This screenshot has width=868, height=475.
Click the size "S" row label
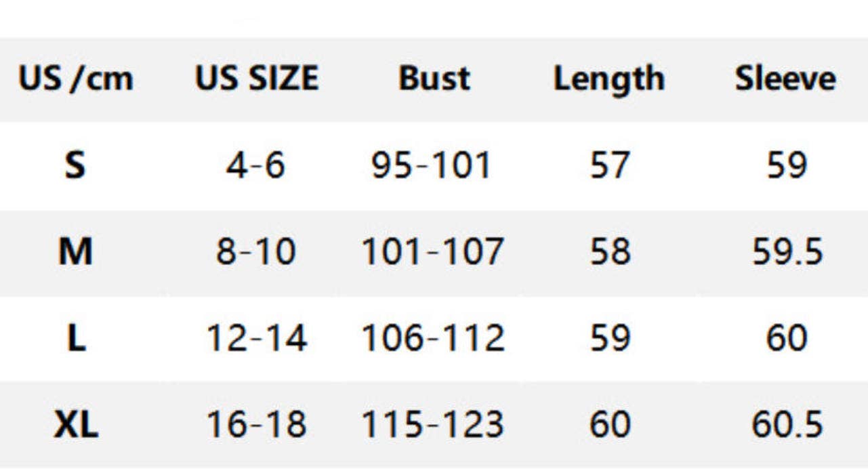click(75, 165)
